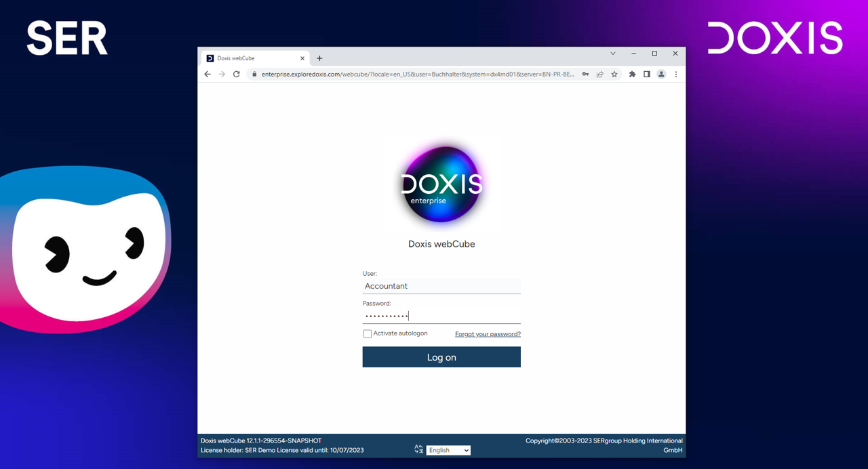Screen dimensions: 868x469
Task: Open the Chrome profile avatar
Action: pos(661,75)
